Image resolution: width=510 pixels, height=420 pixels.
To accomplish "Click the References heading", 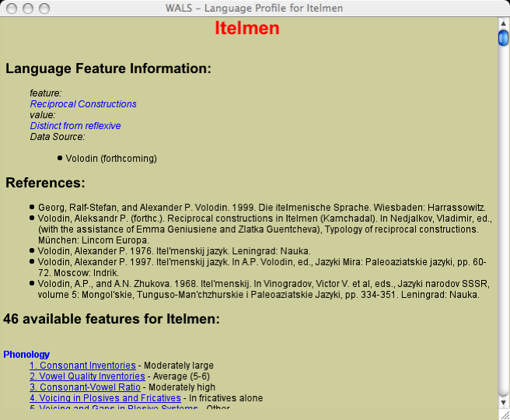I will pyautogui.click(x=45, y=184).
